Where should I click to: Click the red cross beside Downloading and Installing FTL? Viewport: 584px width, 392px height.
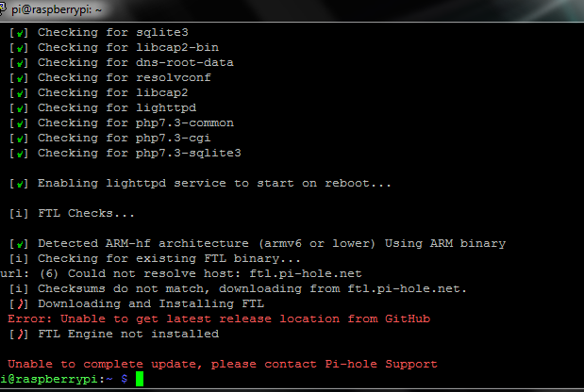(x=21, y=304)
